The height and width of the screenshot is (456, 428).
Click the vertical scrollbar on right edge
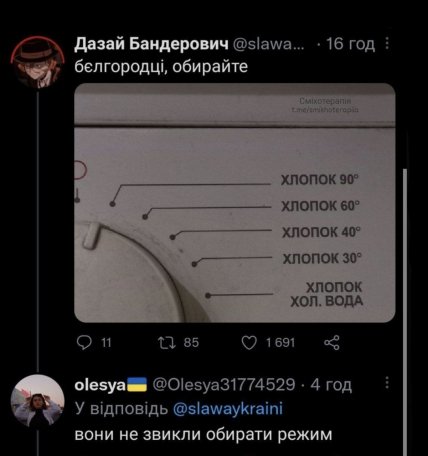click(x=405, y=310)
